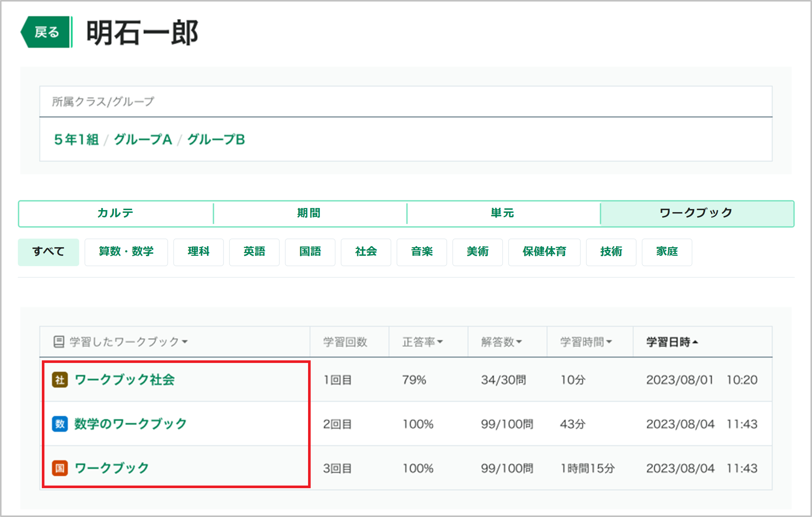The width and height of the screenshot is (812, 517).
Task: Click the 79% accuracy value
Action: pos(414,380)
